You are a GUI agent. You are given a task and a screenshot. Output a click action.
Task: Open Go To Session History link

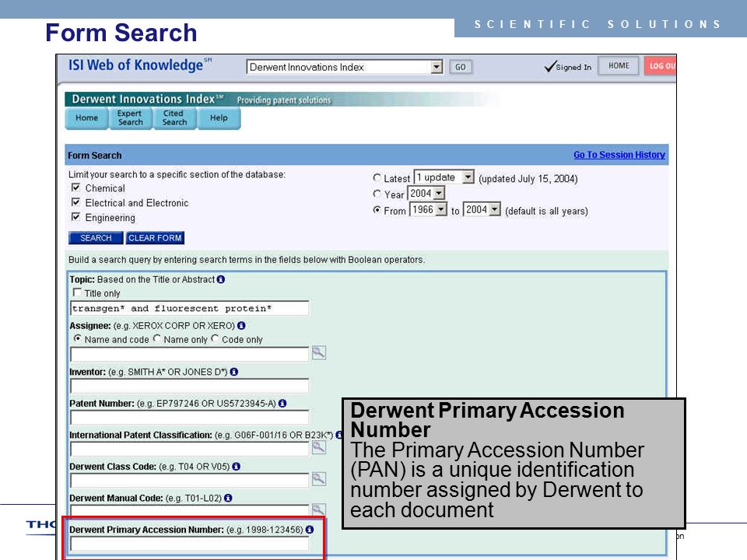(x=619, y=155)
